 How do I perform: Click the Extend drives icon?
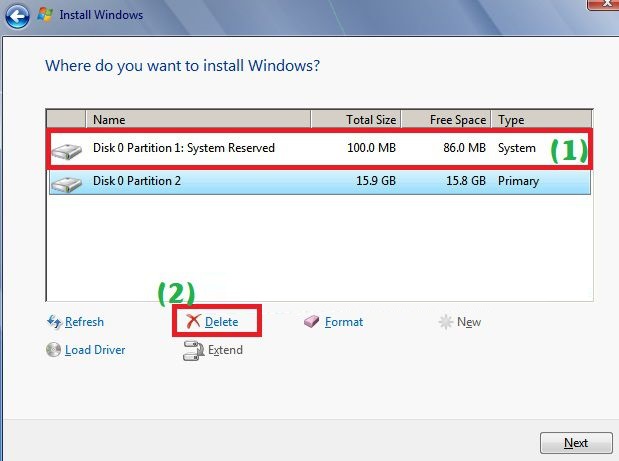click(x=193, y=350)
